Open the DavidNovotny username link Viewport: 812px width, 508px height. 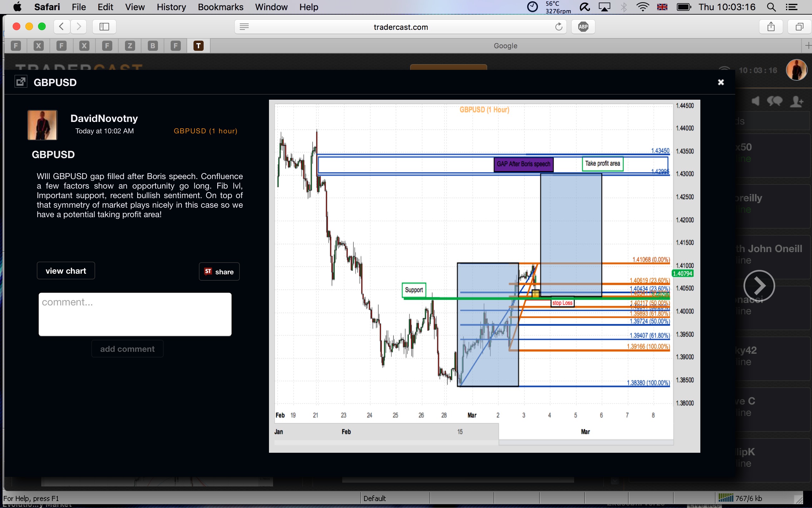tap(104, 118)
